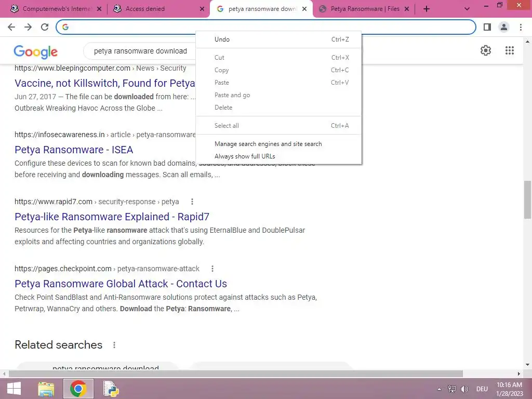This screenshot has height=399, width=532.
Task: Open Petya-like Ransomware Explained - Rapid7 link
Action: (x=112, y=217)
